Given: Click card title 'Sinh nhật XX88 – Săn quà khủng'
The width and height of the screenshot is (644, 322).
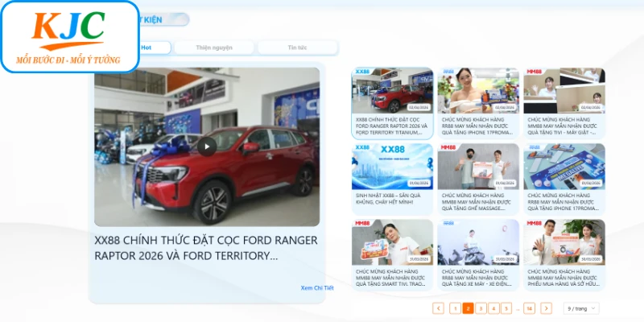Looking at the screenshot, I should [388, 199].
